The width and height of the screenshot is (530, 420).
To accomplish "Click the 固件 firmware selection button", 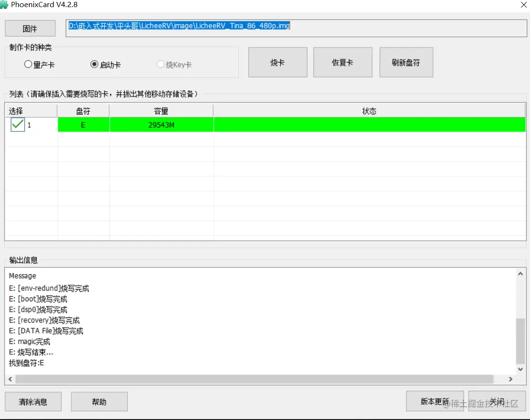I will point(30,28).
